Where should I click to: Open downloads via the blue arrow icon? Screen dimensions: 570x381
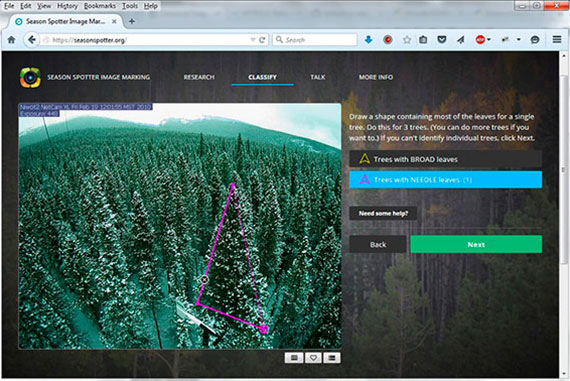click(368, 40)
